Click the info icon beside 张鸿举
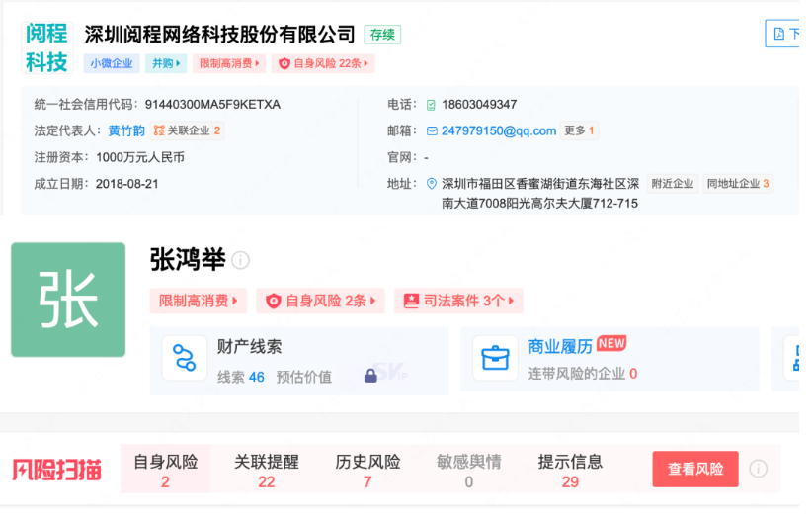Screen dimensions: 812x521 coord(241,261)
